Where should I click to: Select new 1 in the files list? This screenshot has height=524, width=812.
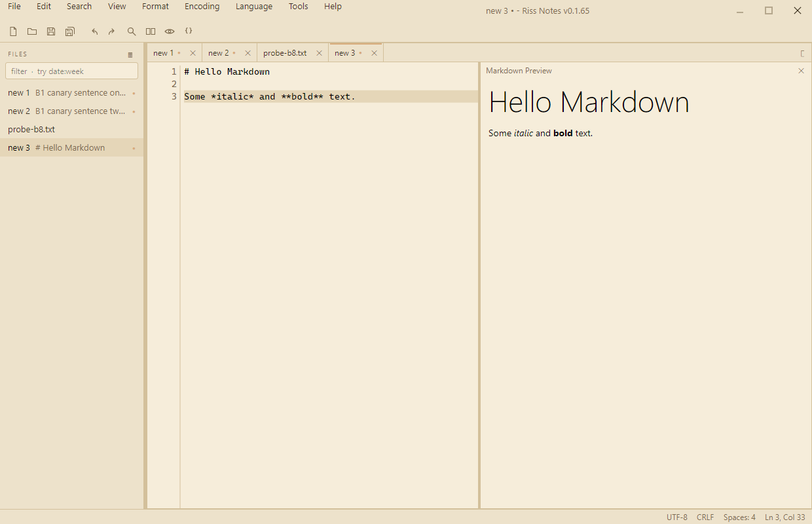click(71, 93)
